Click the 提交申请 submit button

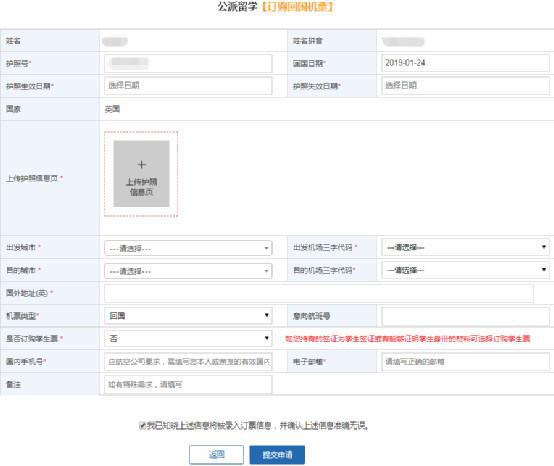tap(277, 455)
